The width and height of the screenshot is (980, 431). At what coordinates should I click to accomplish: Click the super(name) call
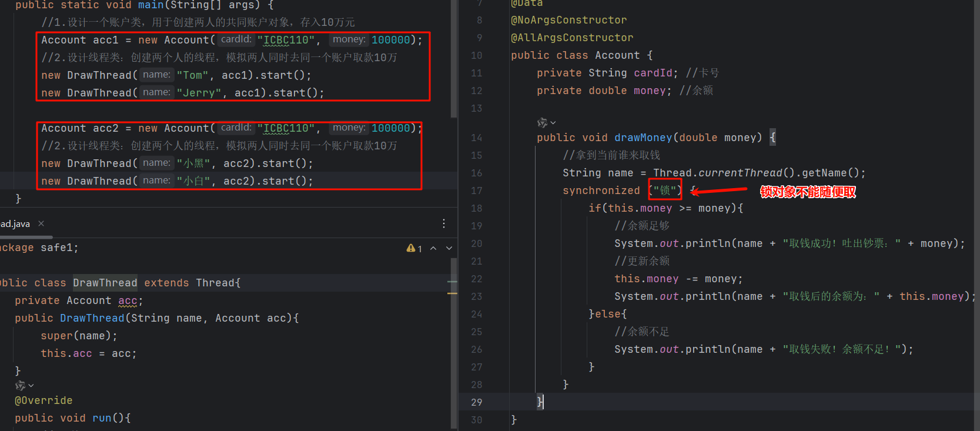click(76, 336)
